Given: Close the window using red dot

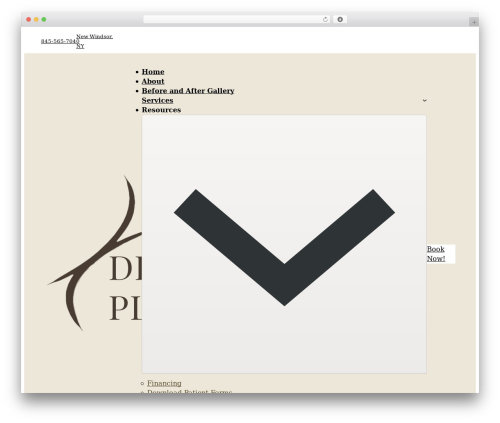Looking at the screenshot, I should [x=29, y=19].
